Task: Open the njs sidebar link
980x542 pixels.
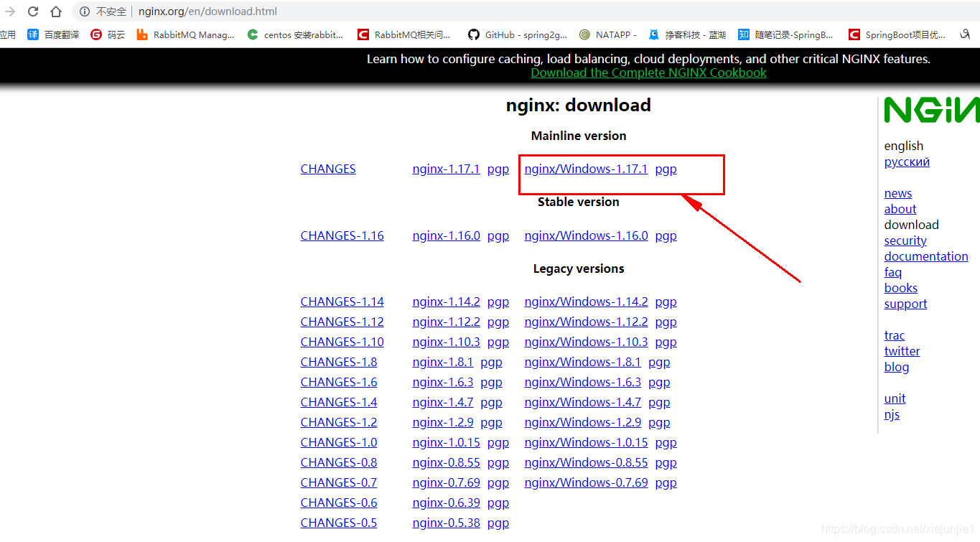Action: (x=892, y=414)
